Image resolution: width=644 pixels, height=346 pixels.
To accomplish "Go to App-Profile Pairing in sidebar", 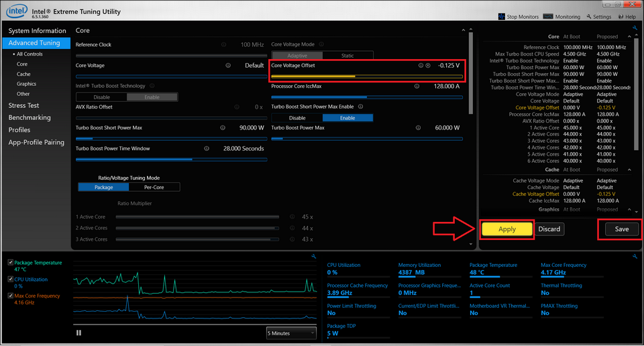I will (36, 142).
